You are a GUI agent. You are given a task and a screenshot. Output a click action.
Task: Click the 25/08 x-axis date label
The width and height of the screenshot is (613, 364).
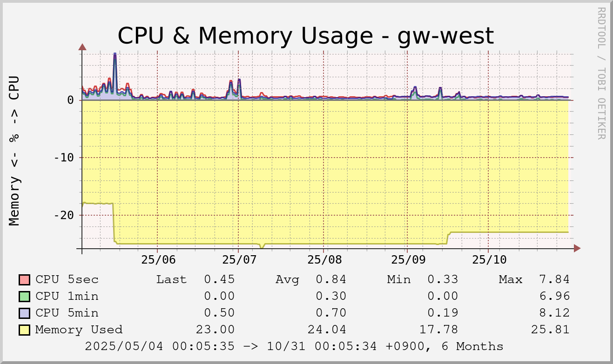click(323, 259)
